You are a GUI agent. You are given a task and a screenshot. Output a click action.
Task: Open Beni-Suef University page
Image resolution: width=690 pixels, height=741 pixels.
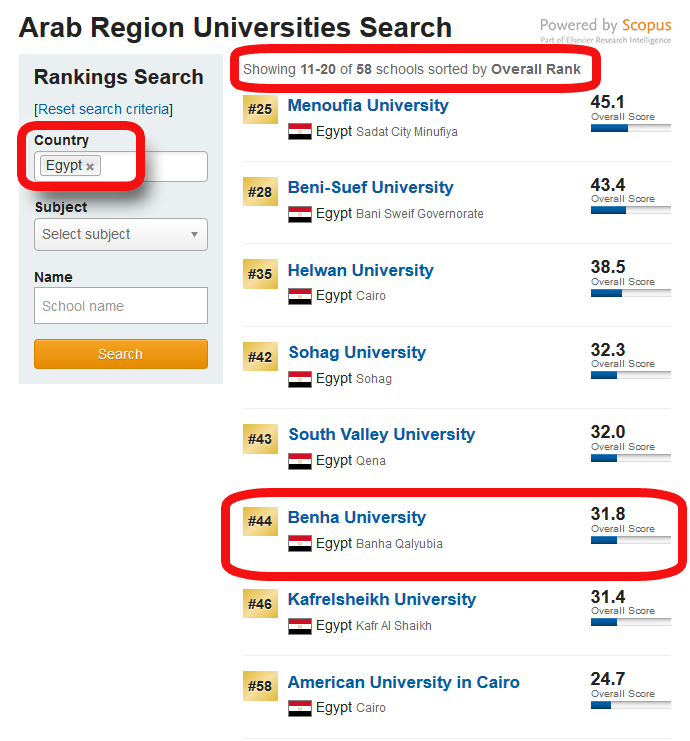[370, 187]
